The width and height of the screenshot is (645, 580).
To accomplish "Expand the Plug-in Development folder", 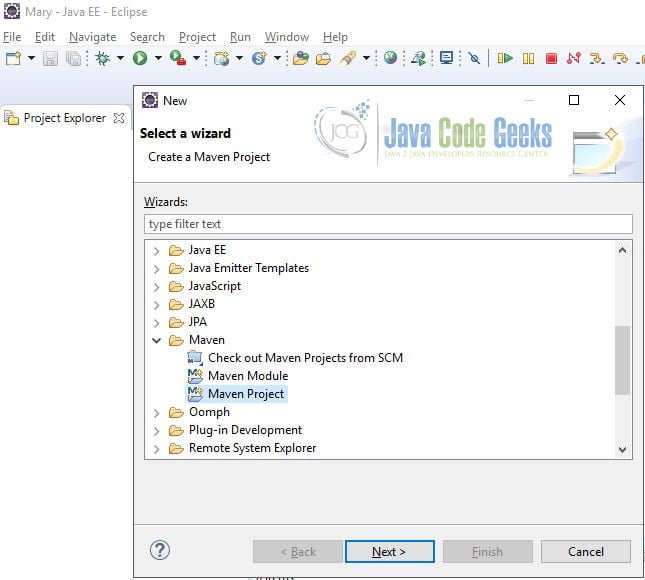I will coord(156,431).
